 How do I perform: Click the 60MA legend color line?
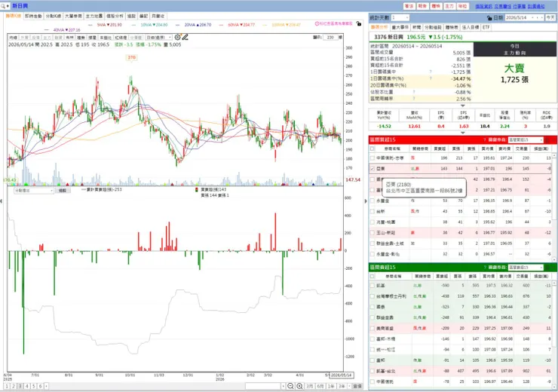click(221, 25)
